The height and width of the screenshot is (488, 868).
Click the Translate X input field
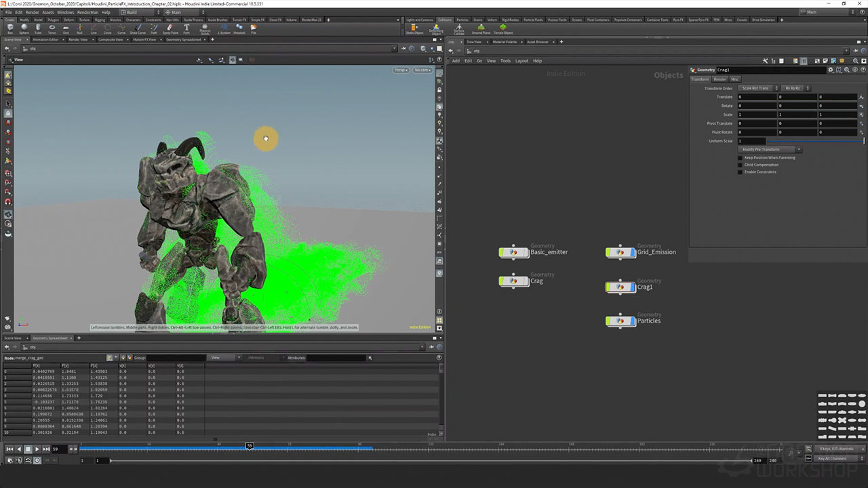757,97
